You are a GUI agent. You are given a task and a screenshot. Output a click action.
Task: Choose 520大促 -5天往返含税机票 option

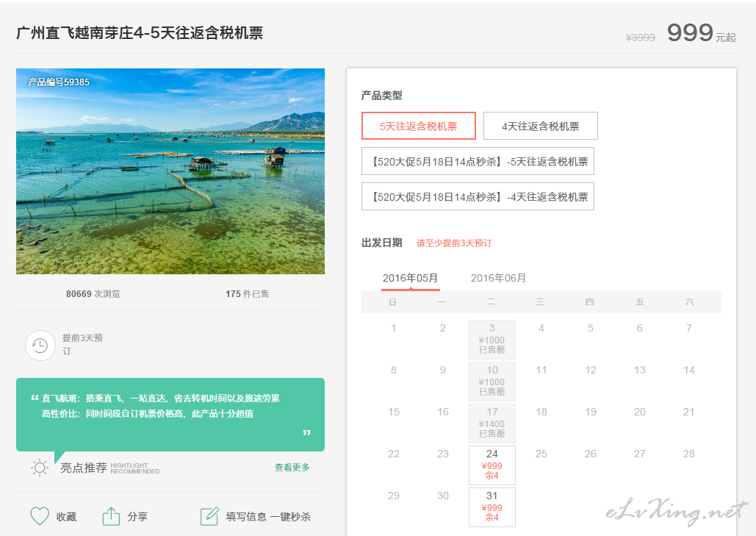(x=478, y=161)
